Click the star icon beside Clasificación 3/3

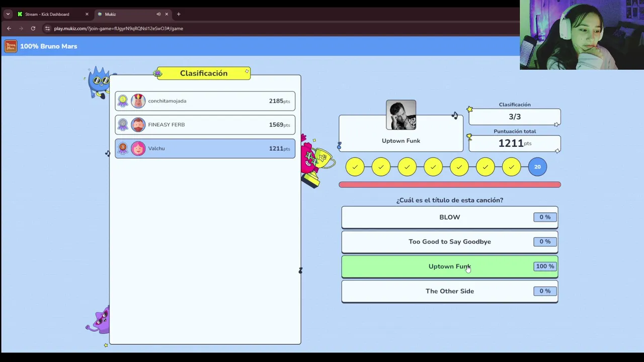[x=469, y=109]
